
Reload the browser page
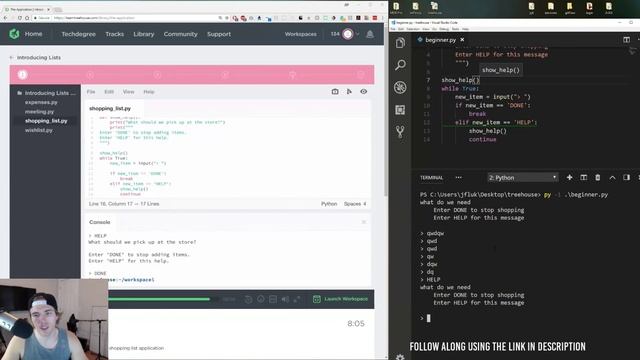coord(20,18)
